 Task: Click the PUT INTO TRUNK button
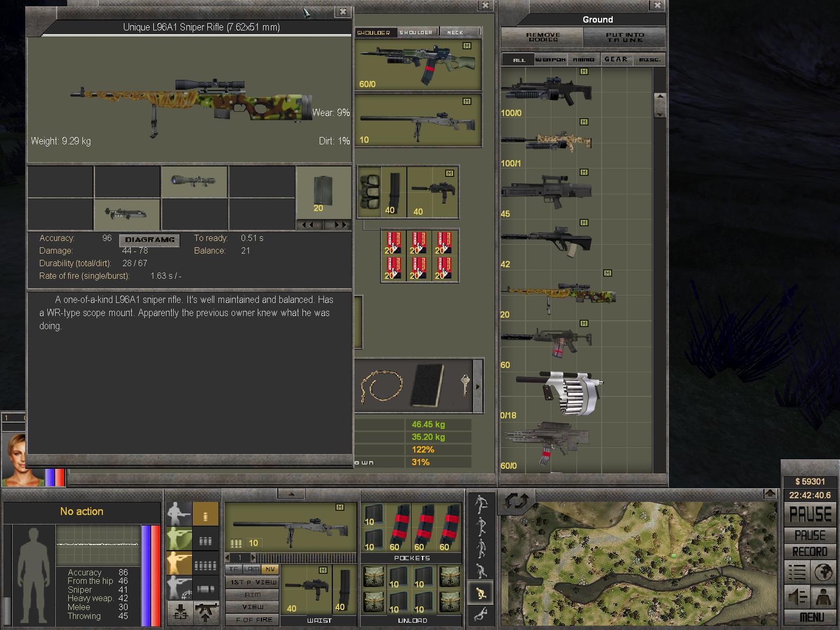pyautogui.click(x=625, y=37)
